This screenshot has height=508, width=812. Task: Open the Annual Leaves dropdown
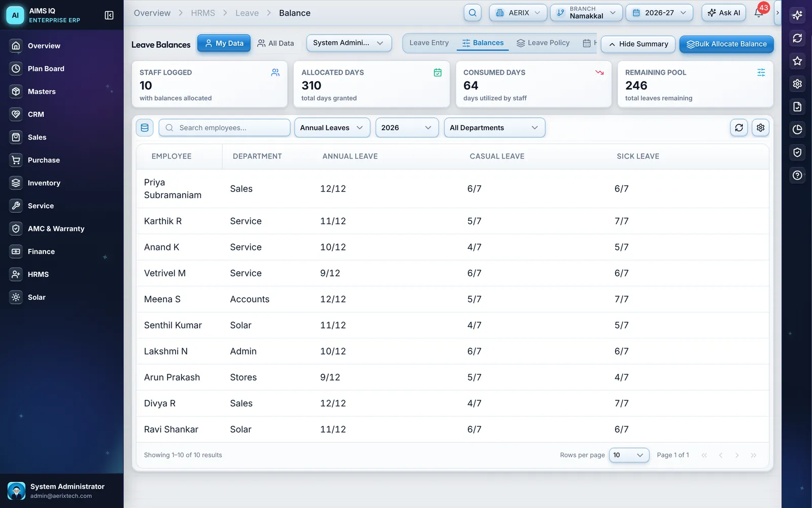332,128
